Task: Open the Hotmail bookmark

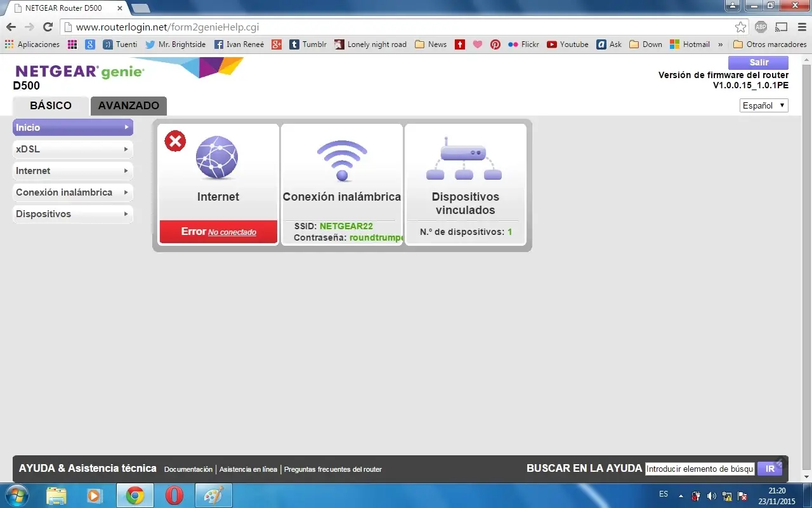Action: [x=690, y=44]
